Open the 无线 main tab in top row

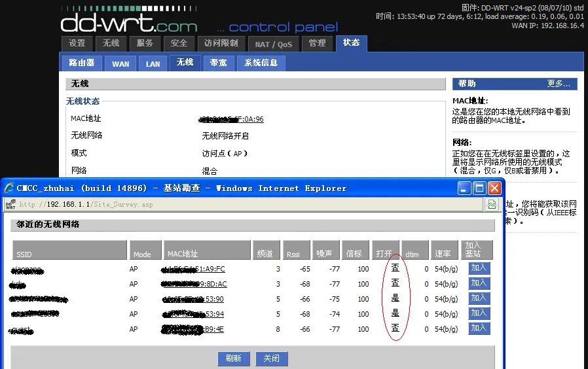[x=111, y=43]
